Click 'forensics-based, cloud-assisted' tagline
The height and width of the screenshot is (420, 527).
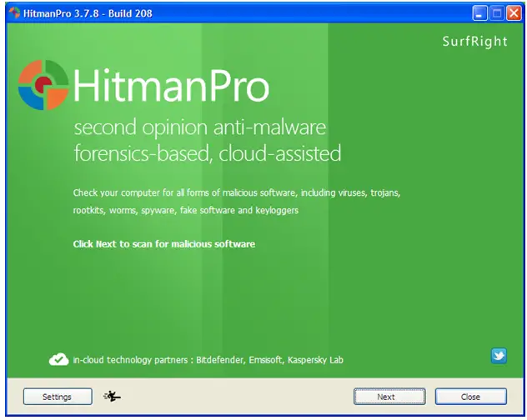(208, 153)
